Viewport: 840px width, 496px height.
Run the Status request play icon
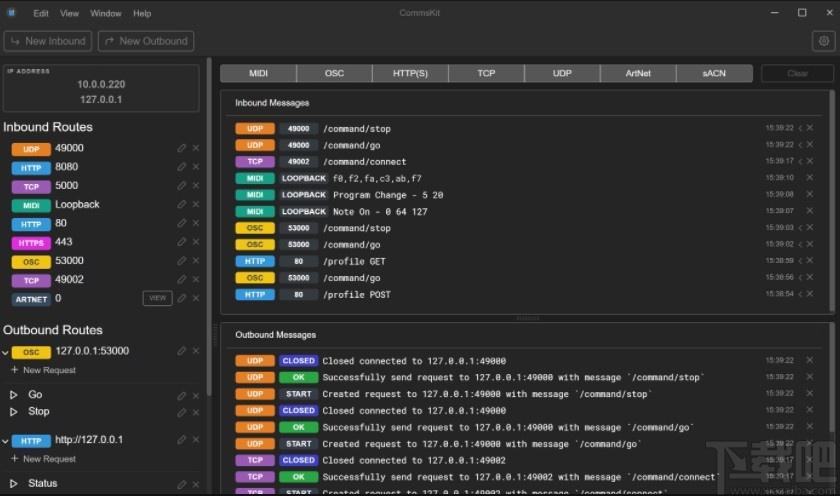point(14,483)
